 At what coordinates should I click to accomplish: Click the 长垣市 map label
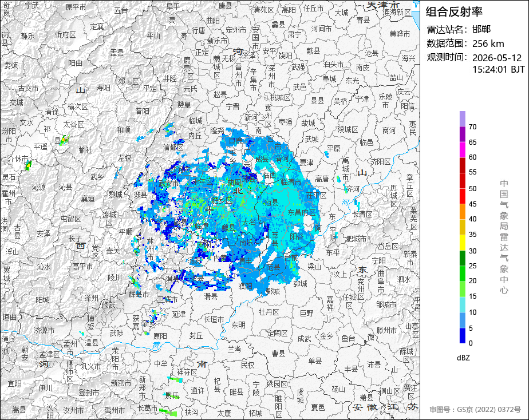(214, 319)
